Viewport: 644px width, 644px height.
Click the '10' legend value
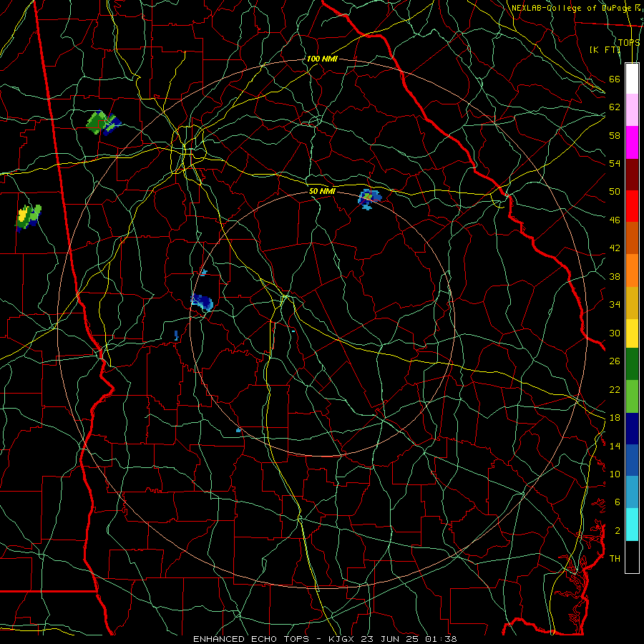615,474
